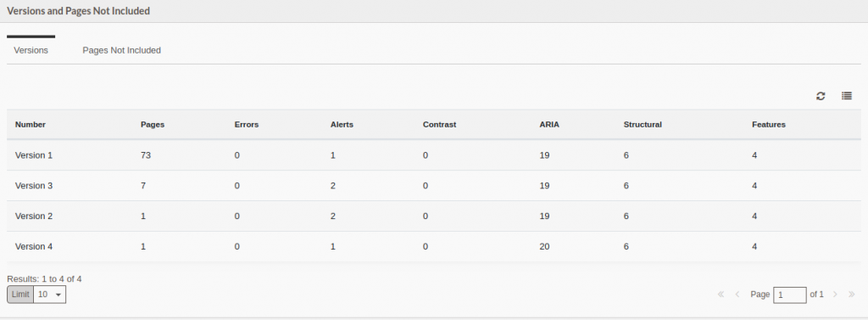
Task: Click Alerts value 1 in Version 4 row
Action: click(x=332, y=246)
